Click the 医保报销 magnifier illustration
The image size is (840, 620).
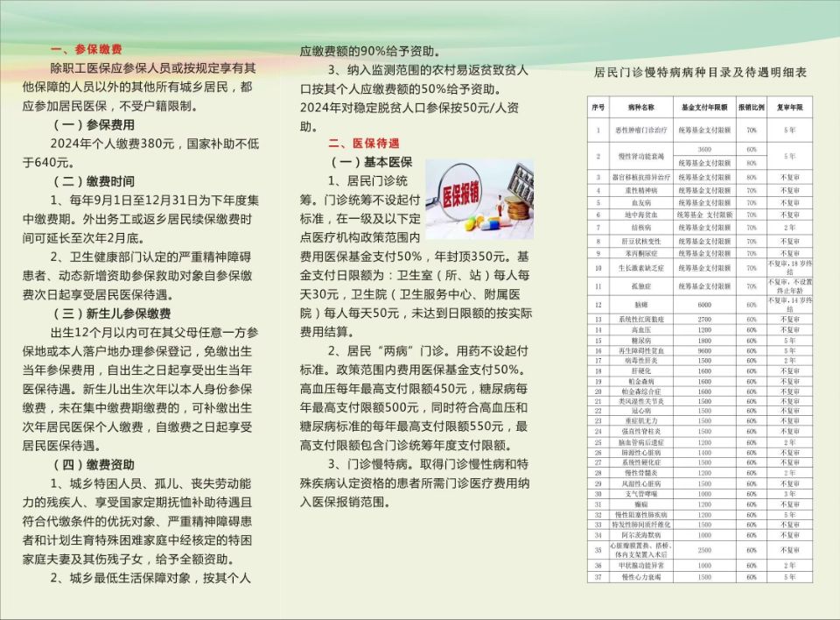(479, 199)
